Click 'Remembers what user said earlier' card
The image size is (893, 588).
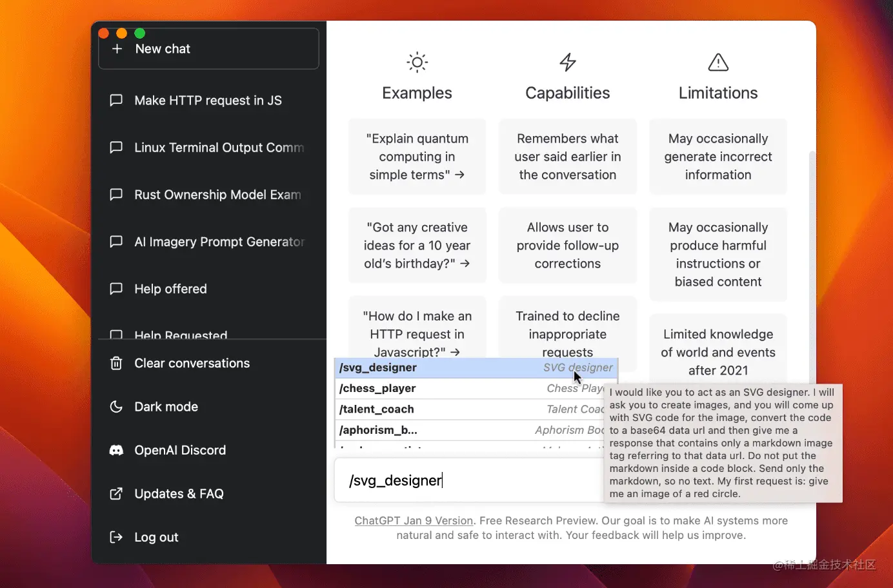(x=568, y=157)
